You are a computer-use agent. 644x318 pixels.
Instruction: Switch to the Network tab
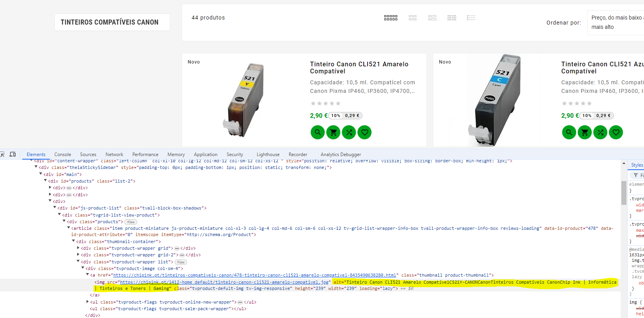pyautogui.click(x=114, y=155)
